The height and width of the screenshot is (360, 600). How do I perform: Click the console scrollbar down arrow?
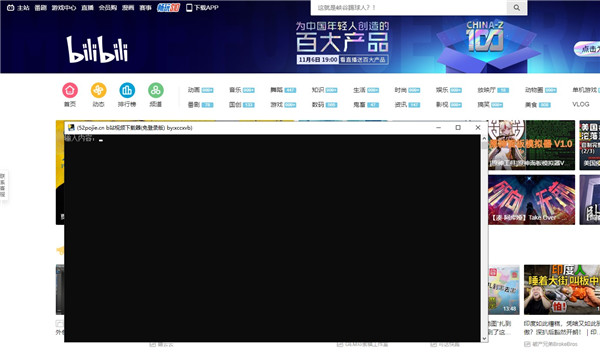[484, 338]
